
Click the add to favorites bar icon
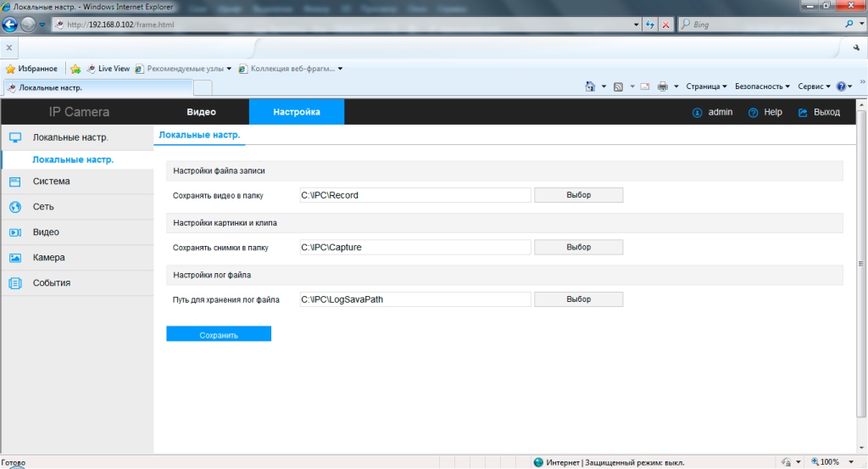[x=75, y=69]
